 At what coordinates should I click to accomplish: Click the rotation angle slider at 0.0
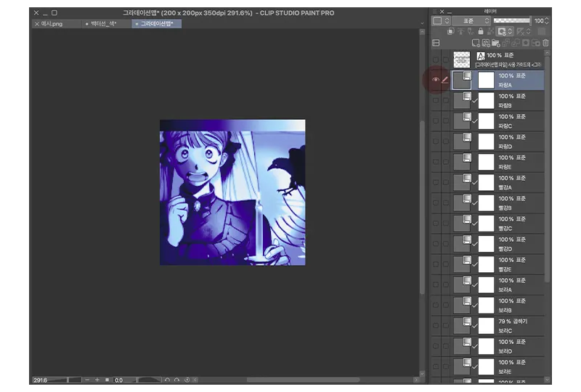[137, 380]
